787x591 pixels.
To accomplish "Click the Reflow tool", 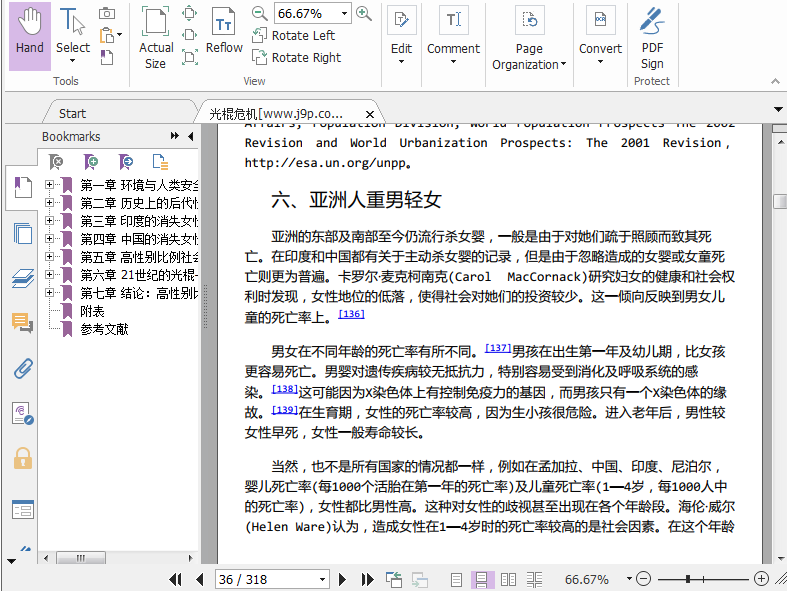I will coord(224,33).
